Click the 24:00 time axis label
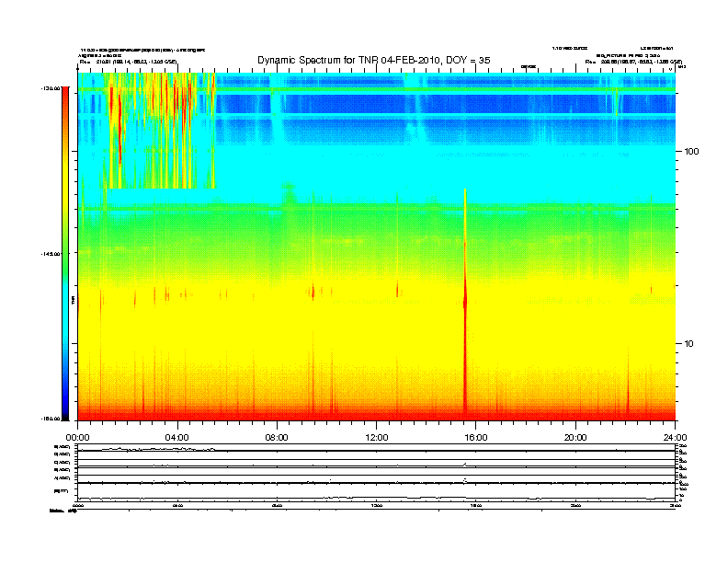The image size is (728, 563). (x=676, y=438)
